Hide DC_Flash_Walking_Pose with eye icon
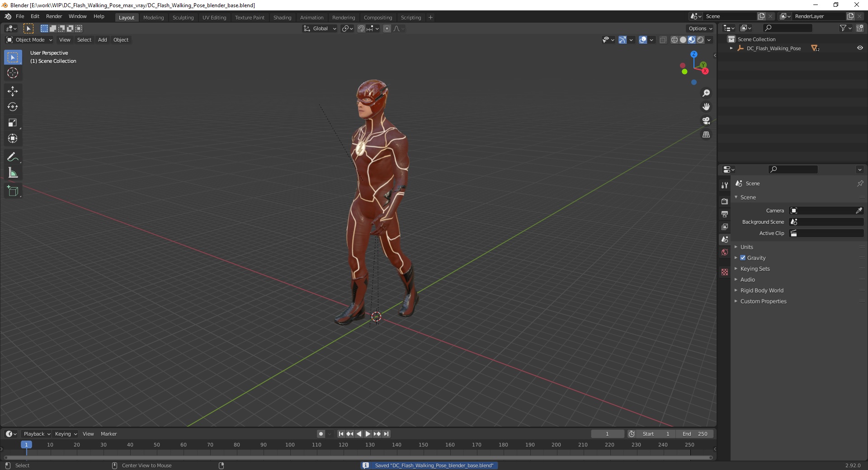 [x=860, y=48]
